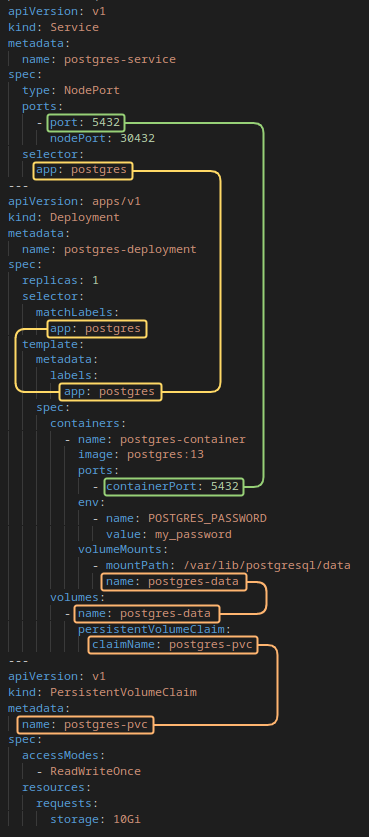Viewport: 370px width, 838px height.
Task: Click the green highlighted 'port: 5432' box
Action: (86, 123)
